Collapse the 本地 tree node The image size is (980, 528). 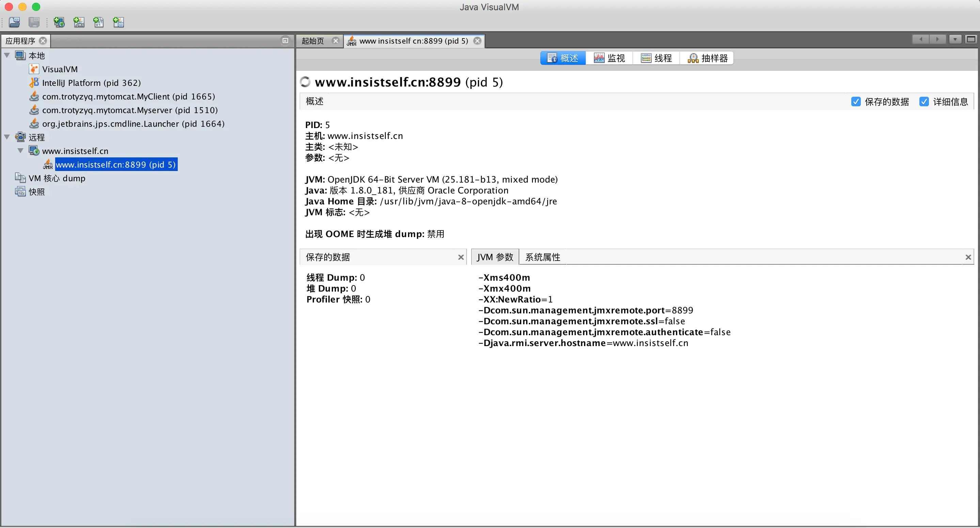(7, 55)
